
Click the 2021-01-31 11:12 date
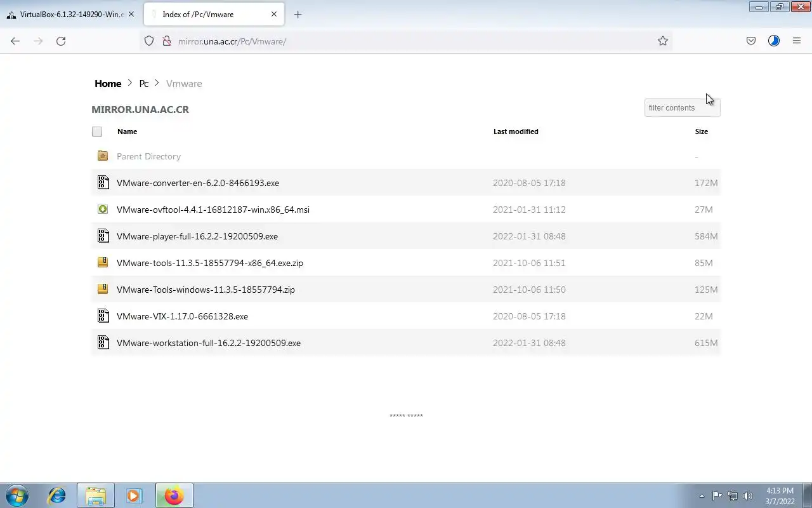coord(529,210)
